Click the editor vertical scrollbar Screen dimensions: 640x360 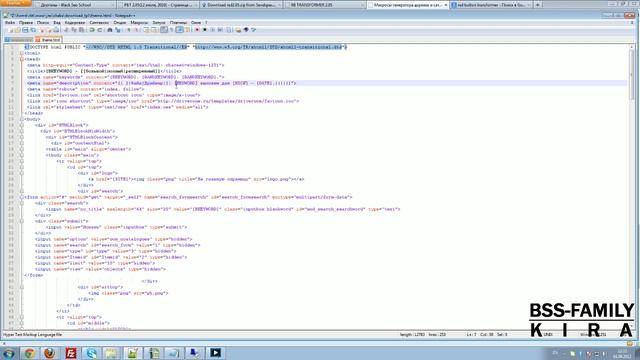coord(631,188)
